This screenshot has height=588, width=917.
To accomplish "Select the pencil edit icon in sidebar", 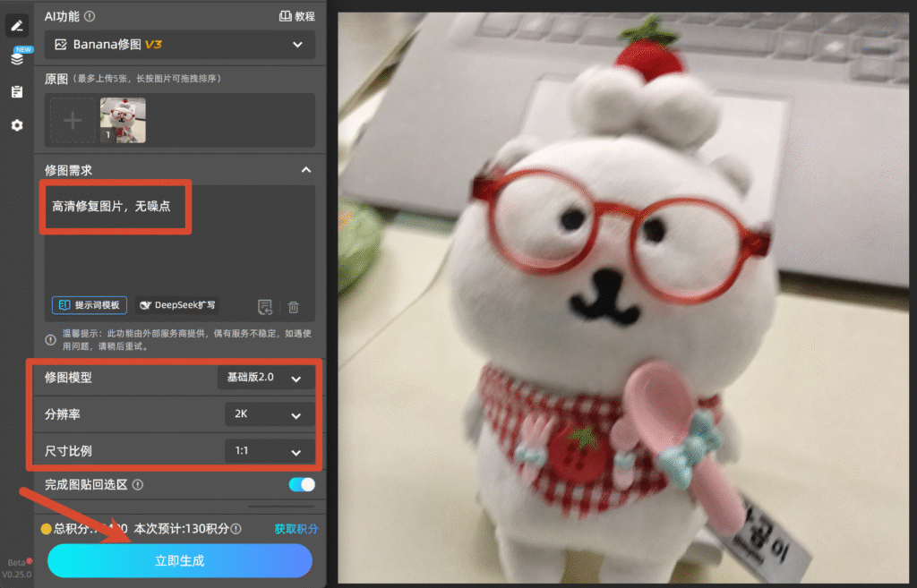I will tap(17, 26).
